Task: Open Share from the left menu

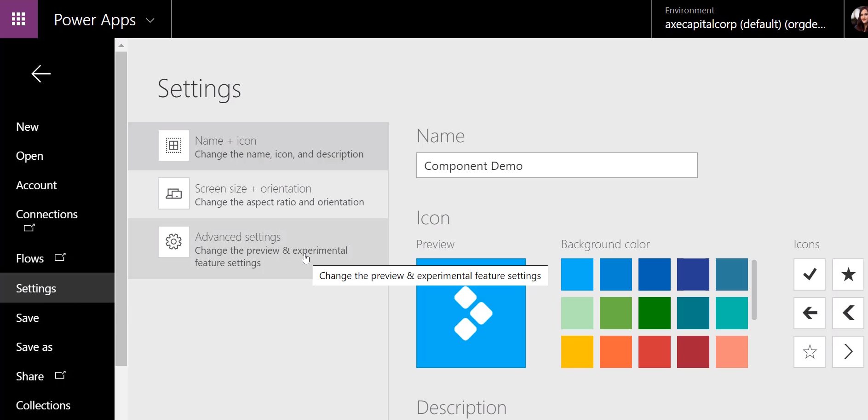Action: tap(30, 376)
